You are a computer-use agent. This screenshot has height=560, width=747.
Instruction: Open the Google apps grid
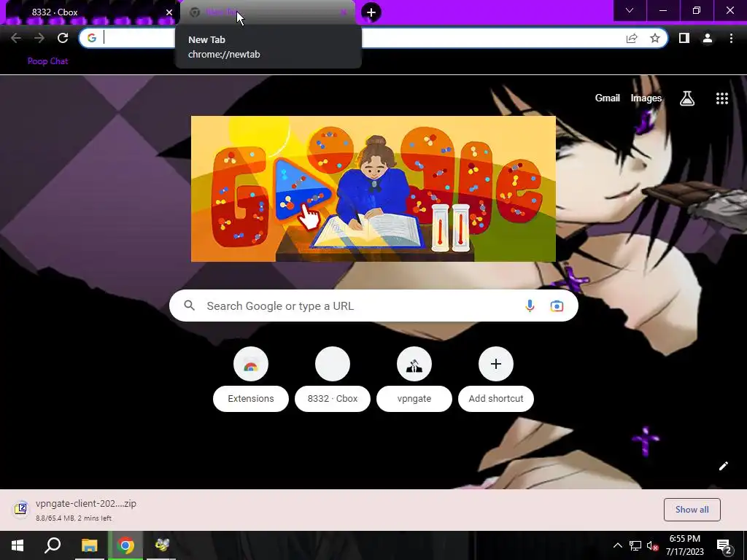722,98
